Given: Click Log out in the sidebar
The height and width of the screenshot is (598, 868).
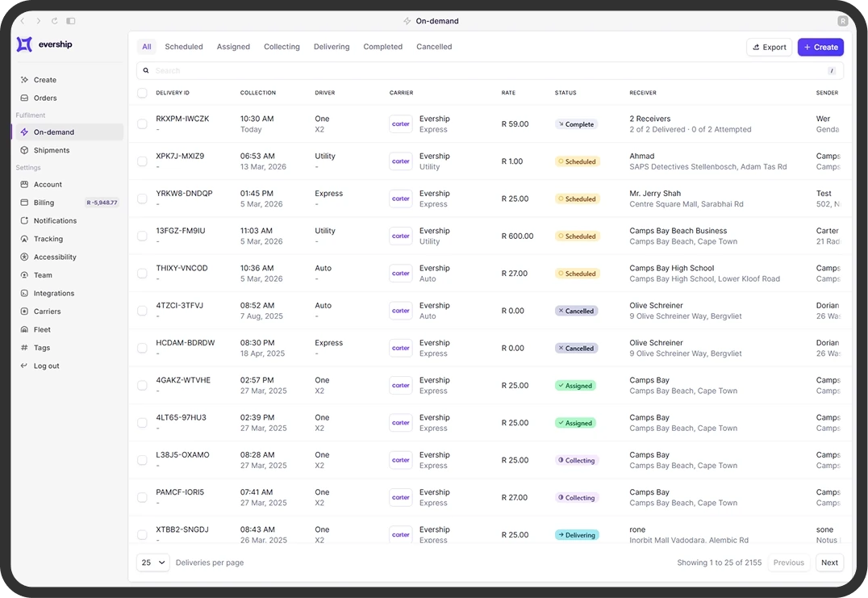Looking at the screenshot, I should pyautogui.click(x=46, y=366).
